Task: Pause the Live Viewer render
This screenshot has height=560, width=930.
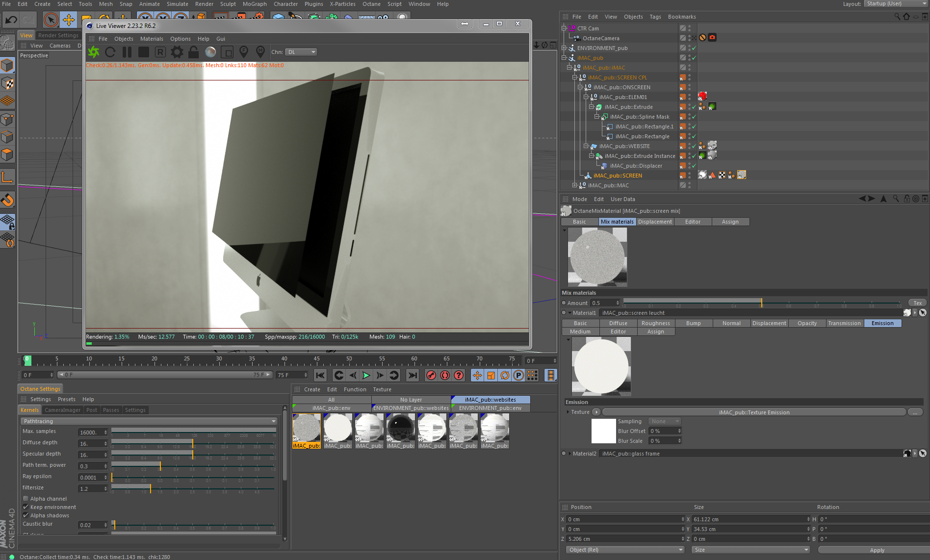Action: point(127,52)
